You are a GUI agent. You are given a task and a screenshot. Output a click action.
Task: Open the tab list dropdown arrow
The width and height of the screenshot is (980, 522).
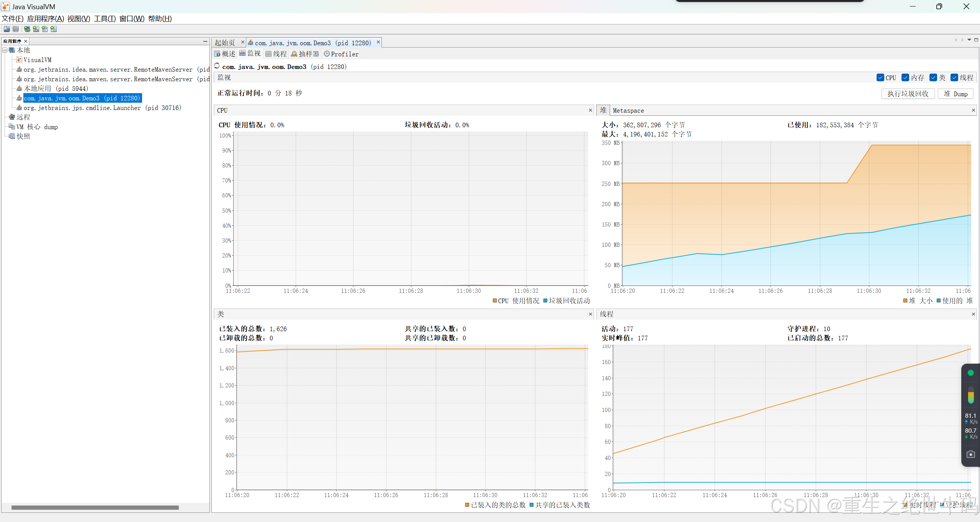(x=969, y=40)
